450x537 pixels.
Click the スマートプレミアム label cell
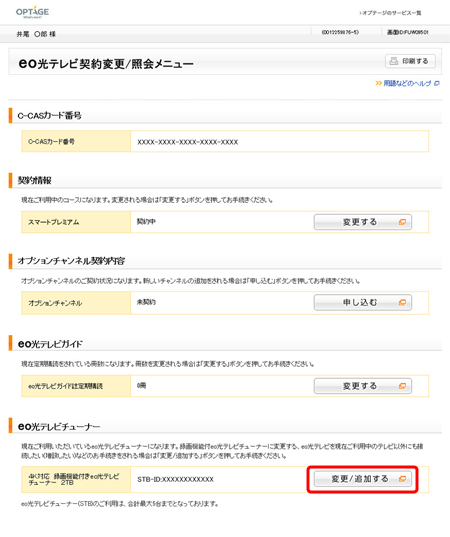pyautogui.click(x=76, y=222)
